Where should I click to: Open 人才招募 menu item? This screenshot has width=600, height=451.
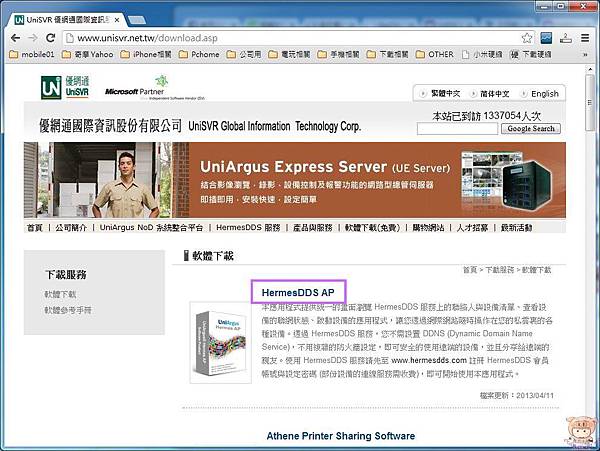[x=472, y=228]
